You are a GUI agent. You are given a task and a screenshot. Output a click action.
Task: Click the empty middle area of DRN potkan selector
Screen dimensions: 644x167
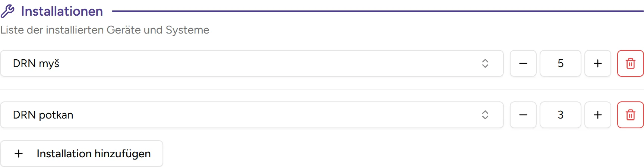click(261, 115)
